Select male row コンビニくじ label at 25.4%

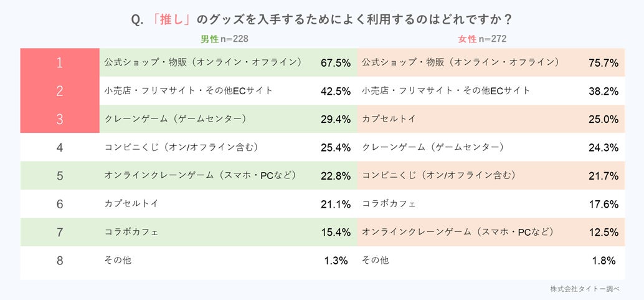click(x=181, y=147)
